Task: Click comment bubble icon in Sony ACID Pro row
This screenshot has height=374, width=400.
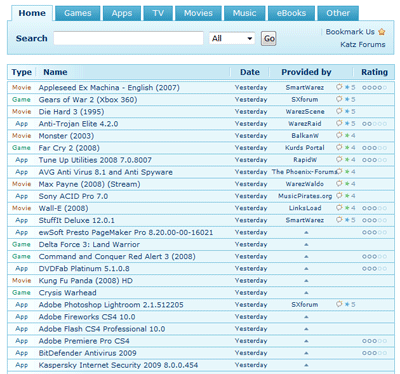Action: (339, 196)
